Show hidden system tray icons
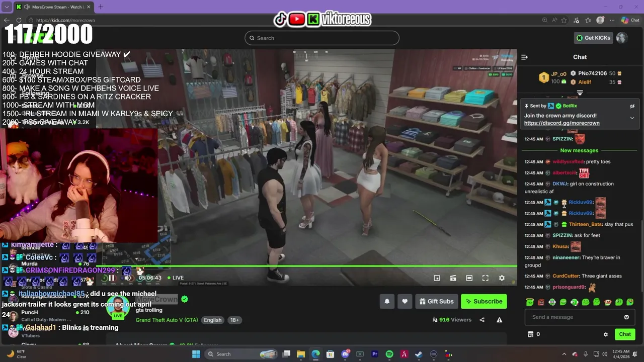The width and height of the screenshot is (644, 362). click(x=563, y=354)
